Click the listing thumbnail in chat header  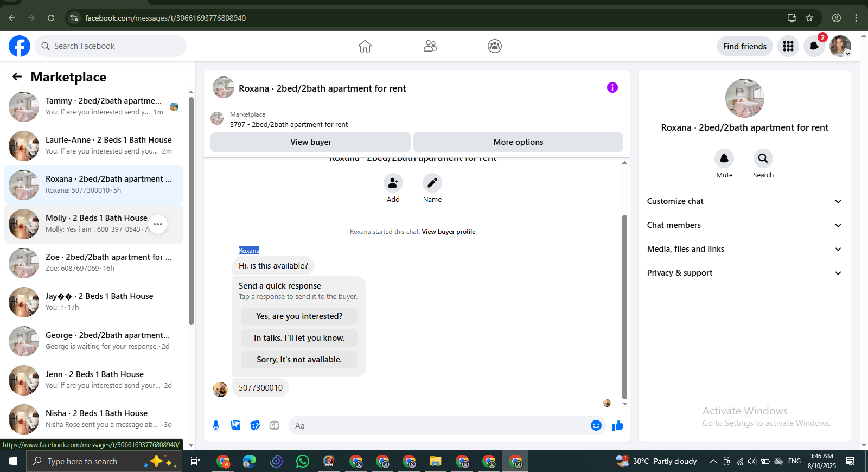pyautogui.click(x=224, y=87)
